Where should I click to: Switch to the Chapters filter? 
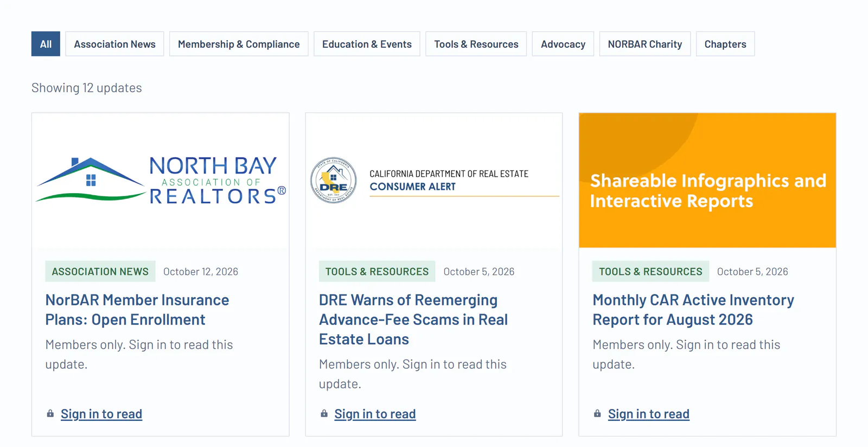(x=725, y=44)
